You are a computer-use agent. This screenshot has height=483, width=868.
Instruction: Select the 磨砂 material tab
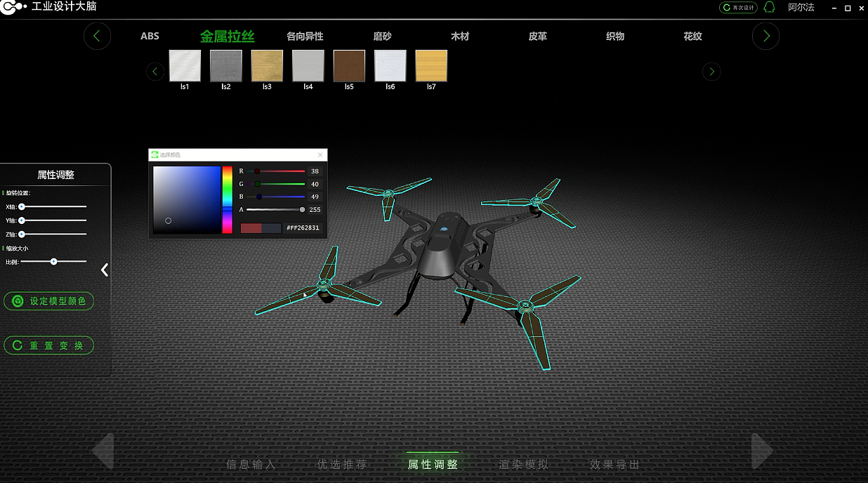coord(383,37)
